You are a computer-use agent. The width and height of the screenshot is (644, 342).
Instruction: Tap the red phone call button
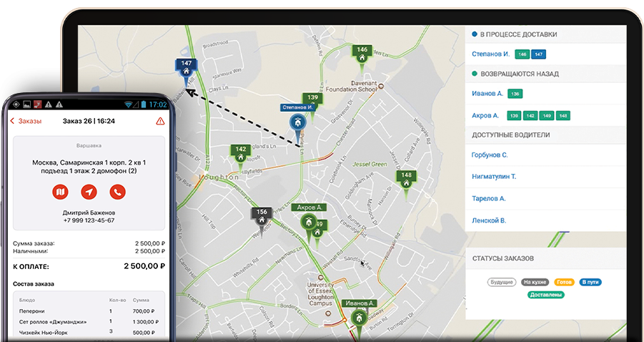point(117,192)
